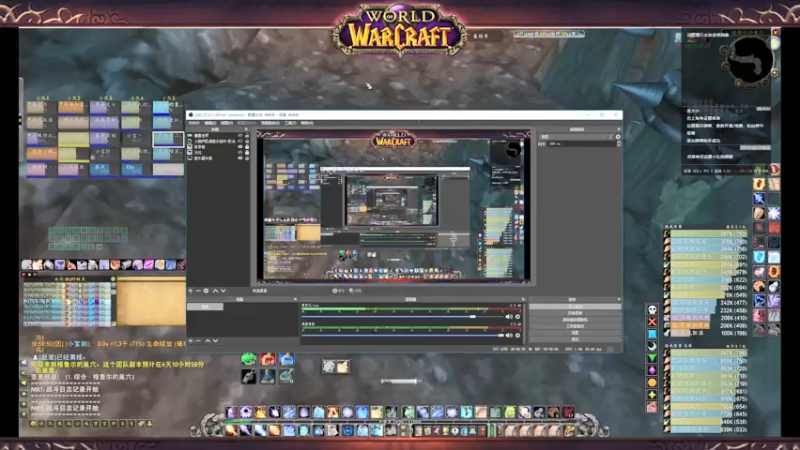Pop out the OBS right-side dock

(x=618, y=130)
